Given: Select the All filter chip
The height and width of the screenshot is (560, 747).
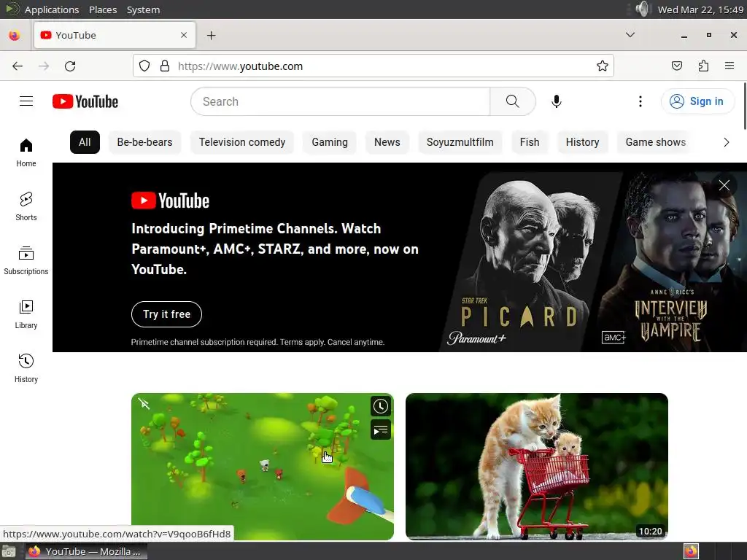Looking at the screenshot, I should [x=85, y=142].
